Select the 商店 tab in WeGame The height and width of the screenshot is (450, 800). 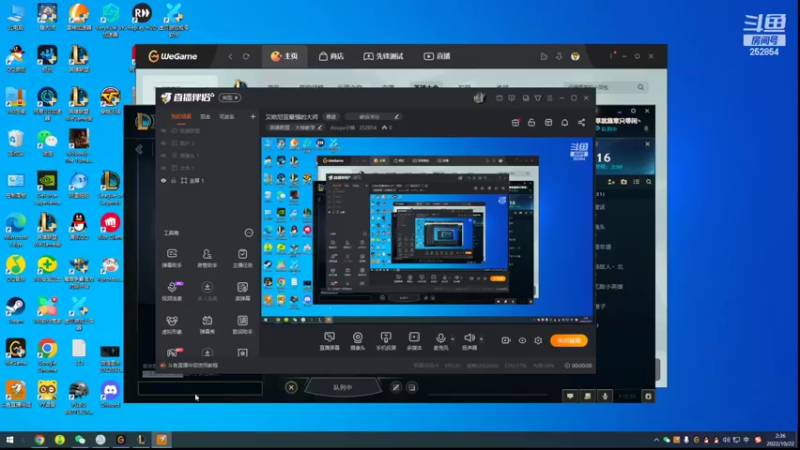(331, 56)
